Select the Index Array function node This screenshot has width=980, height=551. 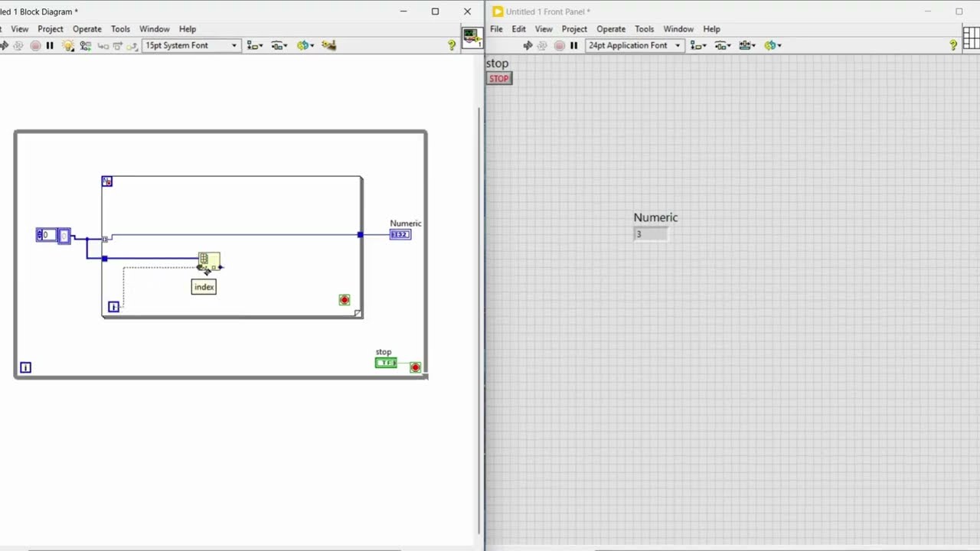tap(209, 262)
